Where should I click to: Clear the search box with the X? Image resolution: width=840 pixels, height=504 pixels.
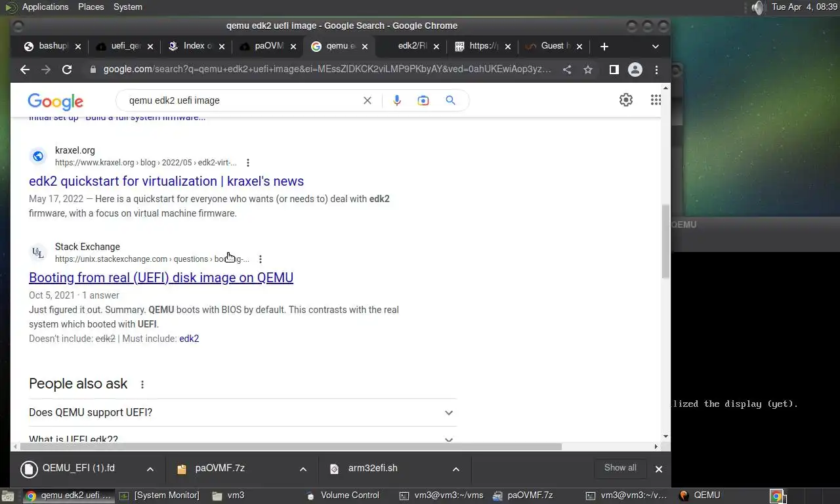click(367, 100)
